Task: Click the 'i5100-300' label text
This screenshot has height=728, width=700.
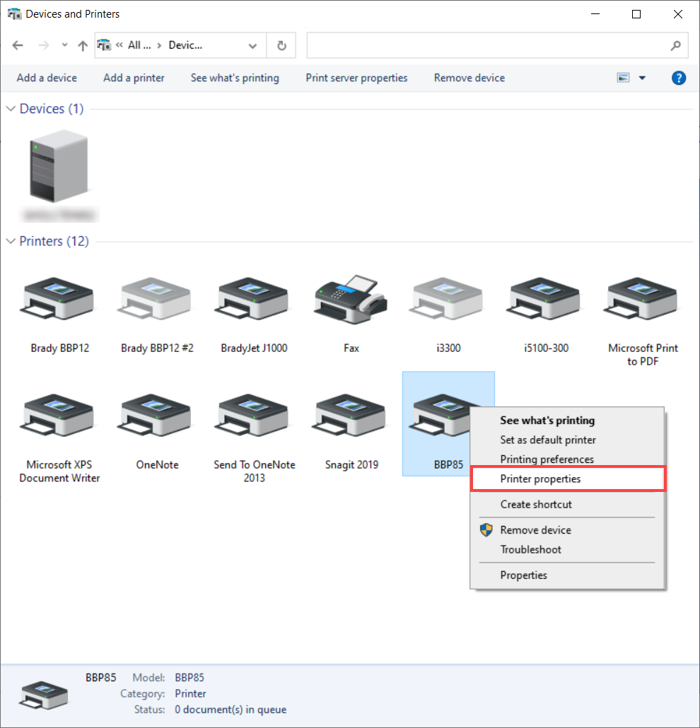Action: 546,348
